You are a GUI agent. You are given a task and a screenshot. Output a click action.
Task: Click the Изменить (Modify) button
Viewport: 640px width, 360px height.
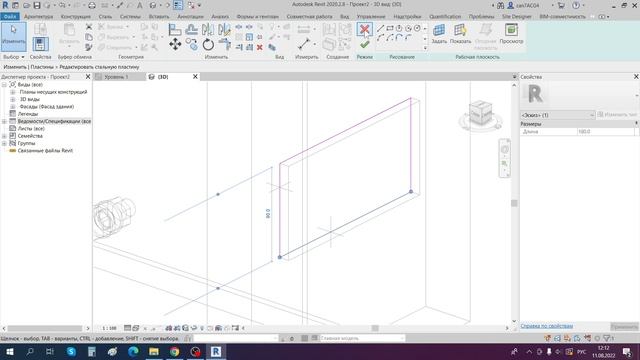(x=13, y=37)
